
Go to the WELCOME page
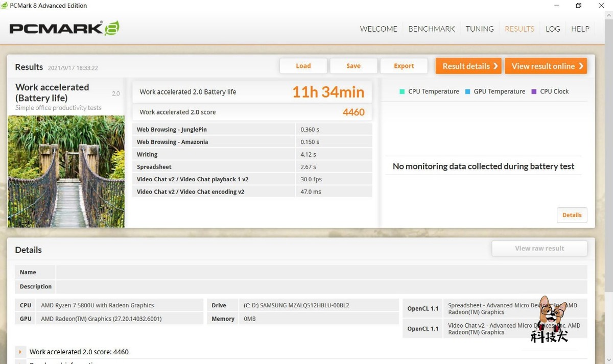[378, 29]
